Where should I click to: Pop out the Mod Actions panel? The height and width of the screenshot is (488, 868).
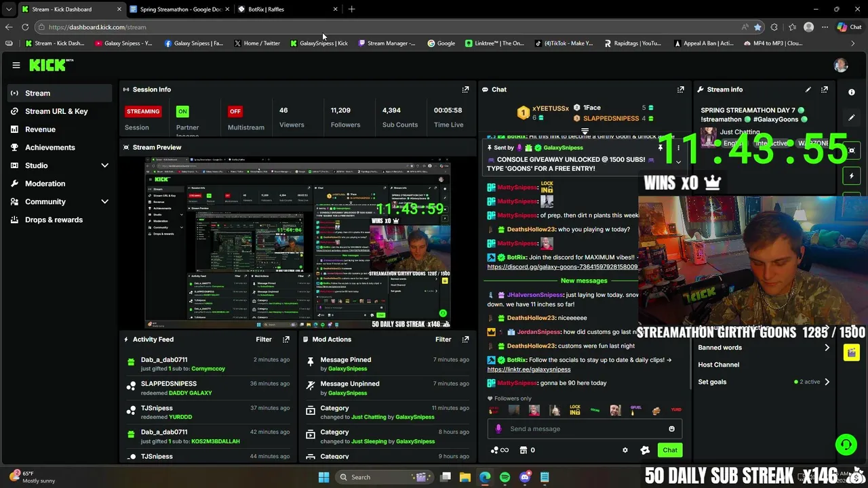[465, 340]
